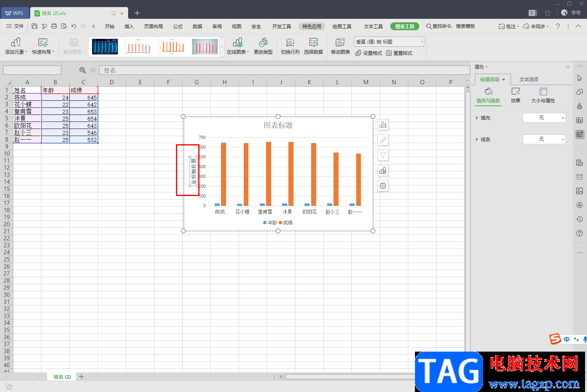Open the 文件 file menu
587x392 pixels.
pos(15,26)
